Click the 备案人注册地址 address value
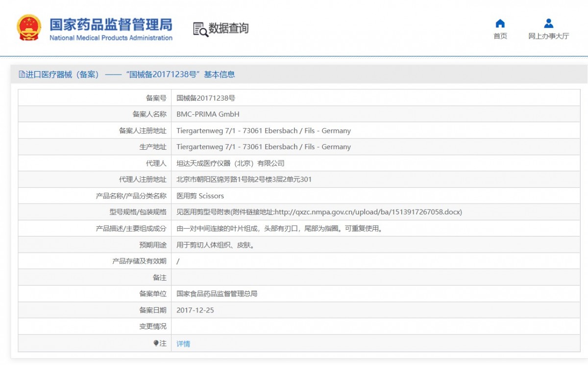Image resolution: width=588 pixels, height=365 pixels. 264,131
